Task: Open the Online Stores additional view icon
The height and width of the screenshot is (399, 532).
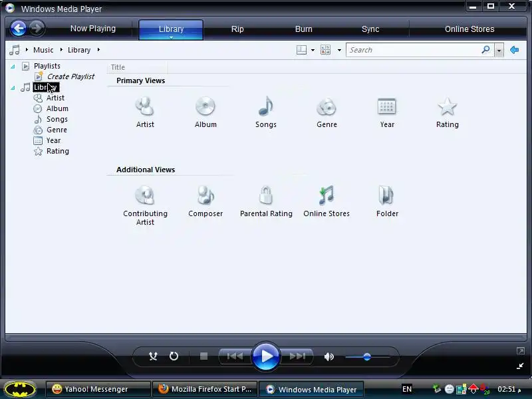Action: 327,196
